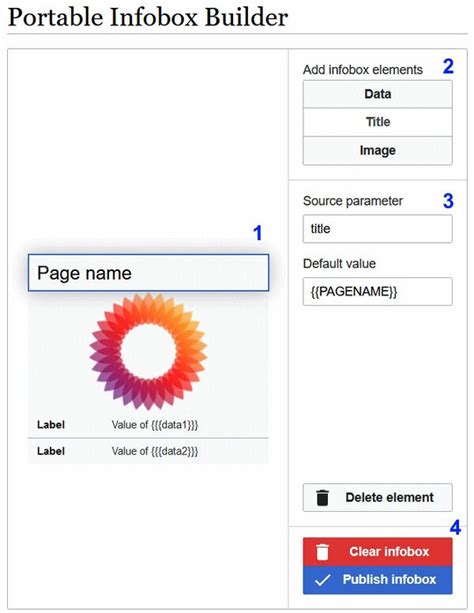Click the trash icon in Delete element
The image size is (474, 613).
[x=322, y=498]
